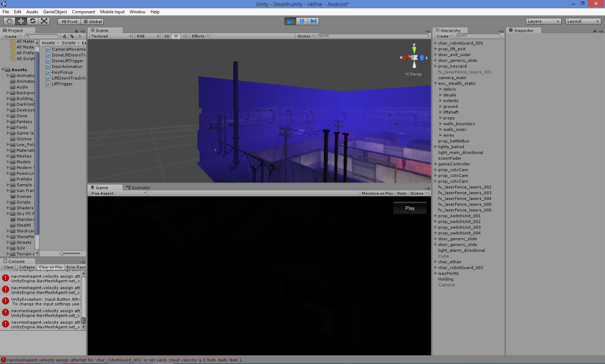605x364 pixels.
Task: Select the DoorAnimation script icon
Action: coord(48,67)
